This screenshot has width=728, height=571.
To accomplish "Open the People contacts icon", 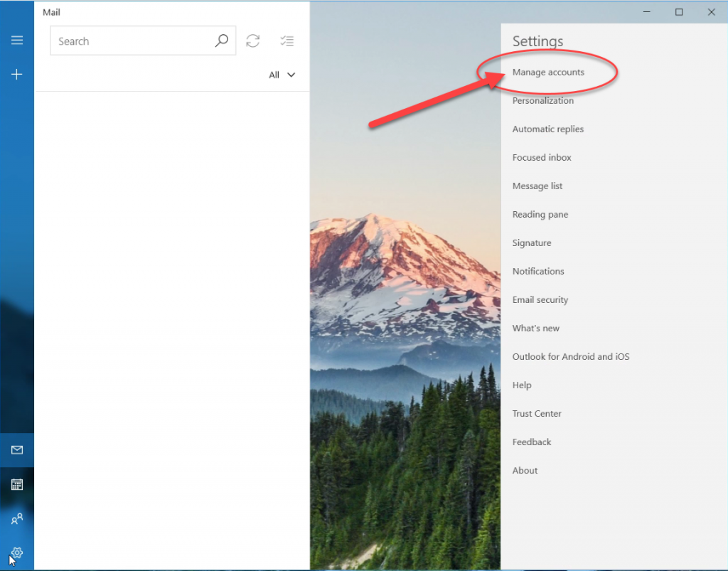I will pyautogui.click(x=17, y=518).
